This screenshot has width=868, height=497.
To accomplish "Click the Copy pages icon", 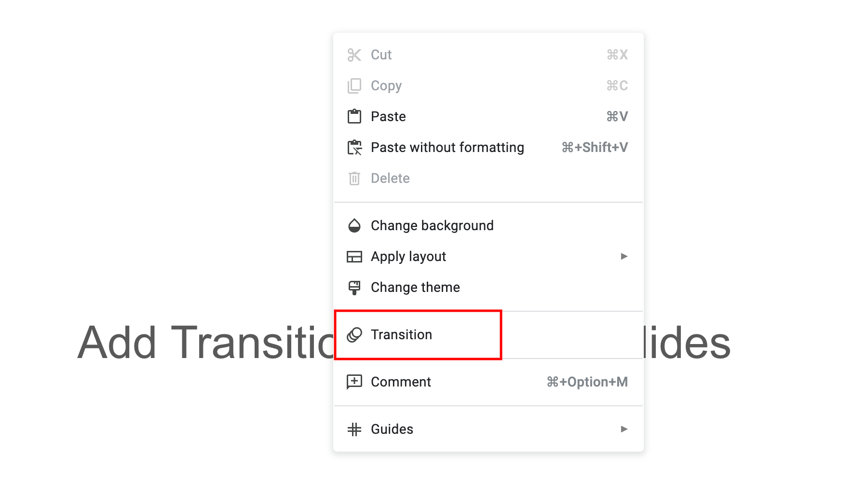I will pyautogui.click(x=354, y=85).
